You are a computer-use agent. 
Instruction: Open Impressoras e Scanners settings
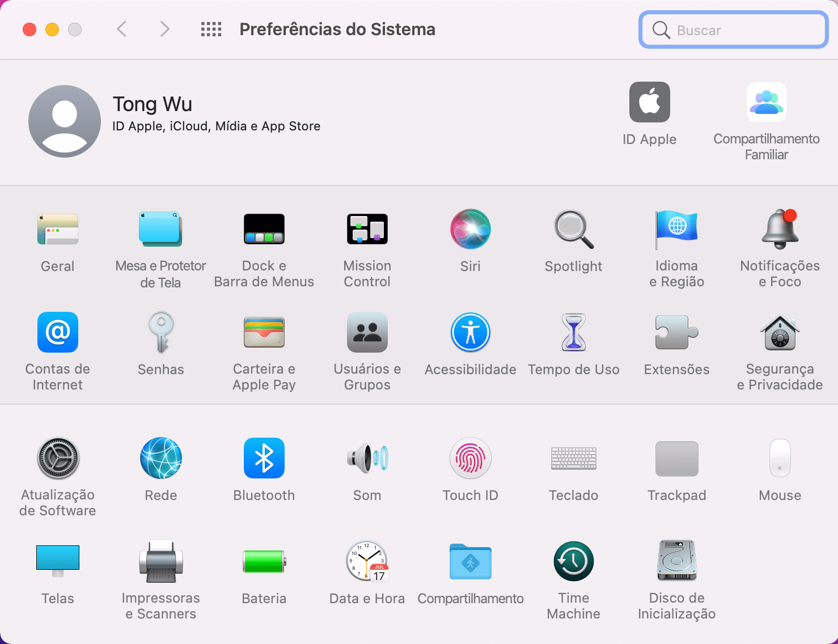[x=161, y=562]
